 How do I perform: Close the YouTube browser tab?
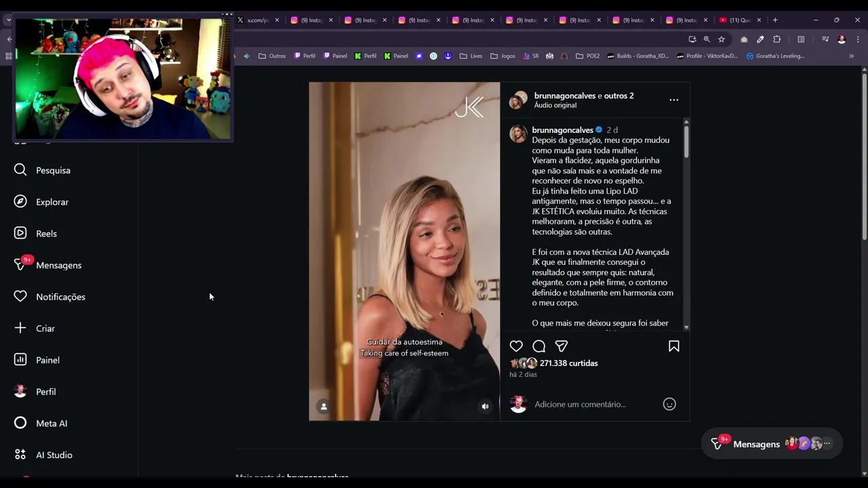(x=759, y=20)
